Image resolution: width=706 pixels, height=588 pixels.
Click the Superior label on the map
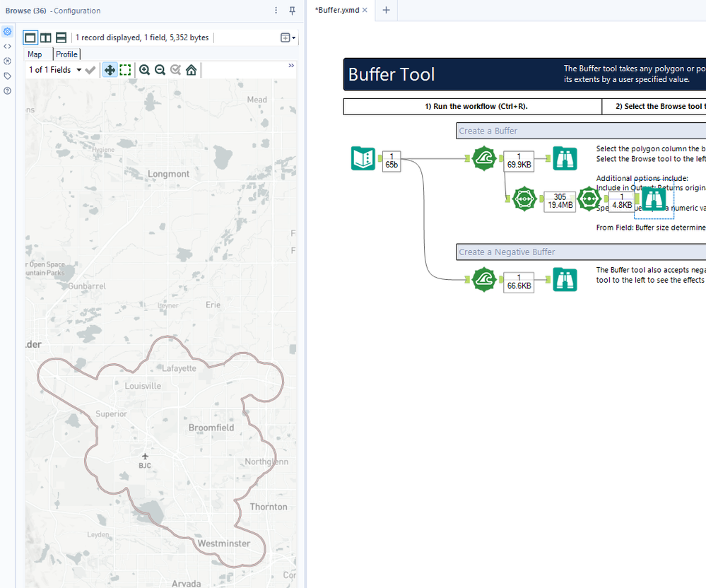click(x=111, y=413)
